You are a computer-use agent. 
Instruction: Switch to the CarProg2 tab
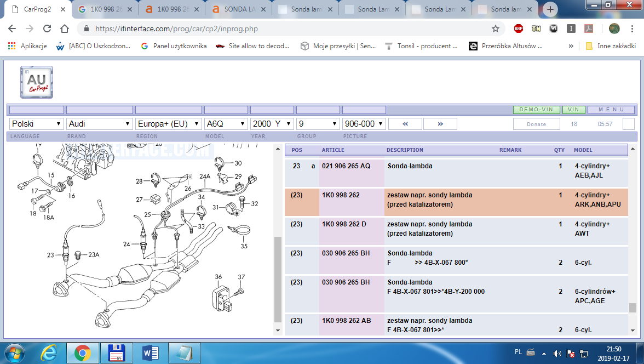click(x=37, y=9)
